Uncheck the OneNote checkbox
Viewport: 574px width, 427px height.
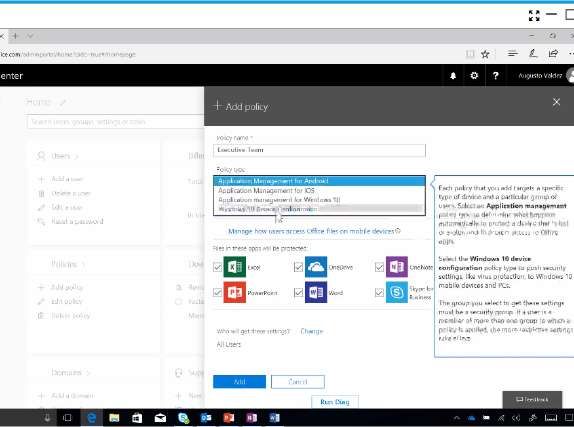click(x=379, y=267)
